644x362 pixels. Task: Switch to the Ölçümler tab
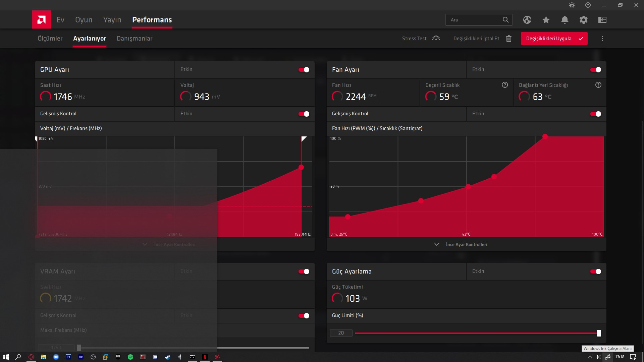tap(50, 39)
